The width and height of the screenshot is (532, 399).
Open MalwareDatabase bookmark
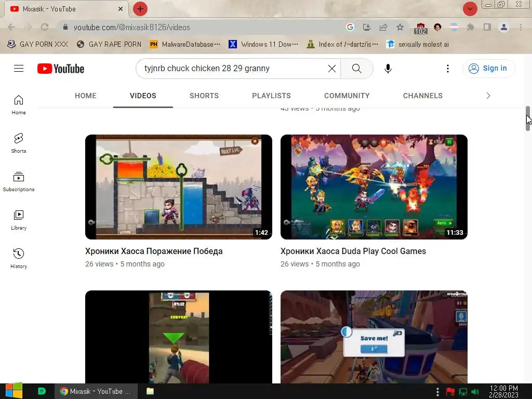[x=185, y=45]
